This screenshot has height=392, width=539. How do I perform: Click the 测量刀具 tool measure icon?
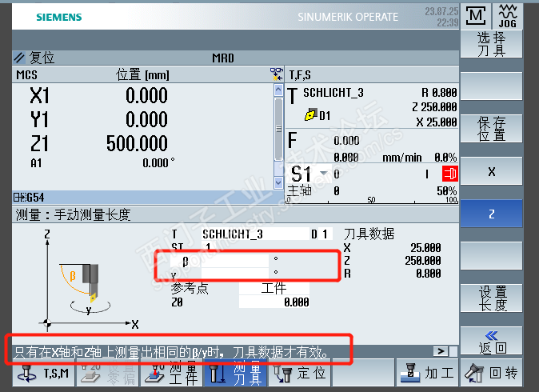[x=218, y=373]
